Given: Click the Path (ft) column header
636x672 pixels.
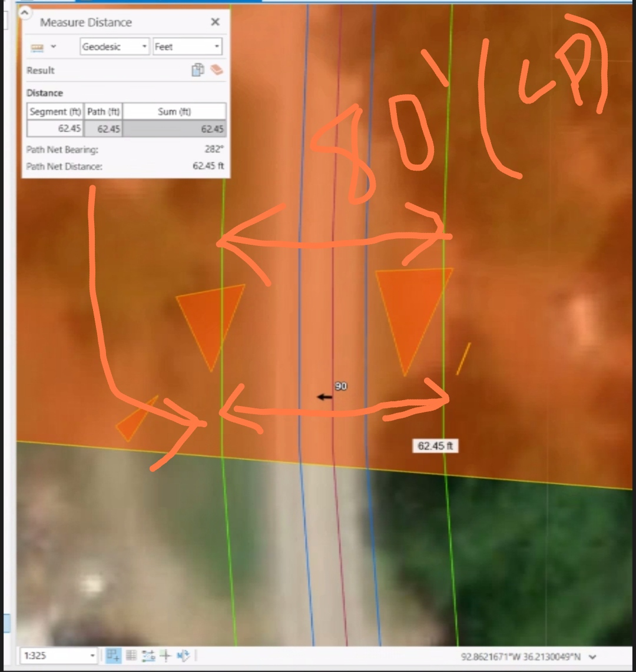Looking at the screenshot, I should (103, 111).
